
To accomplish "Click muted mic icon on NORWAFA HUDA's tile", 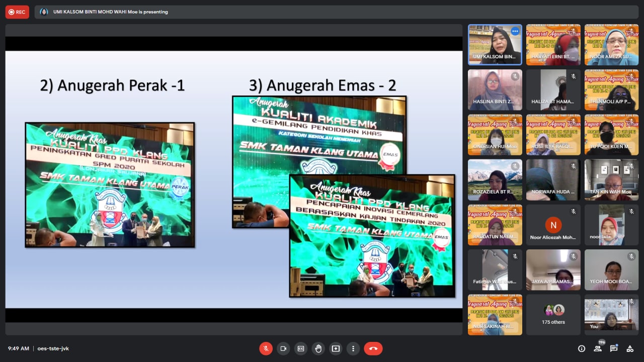I will pos(573,166).
